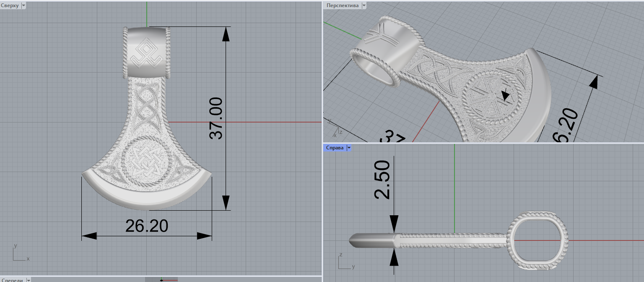
Task: Click the oval bail loop in the right view
Action: 539,240
